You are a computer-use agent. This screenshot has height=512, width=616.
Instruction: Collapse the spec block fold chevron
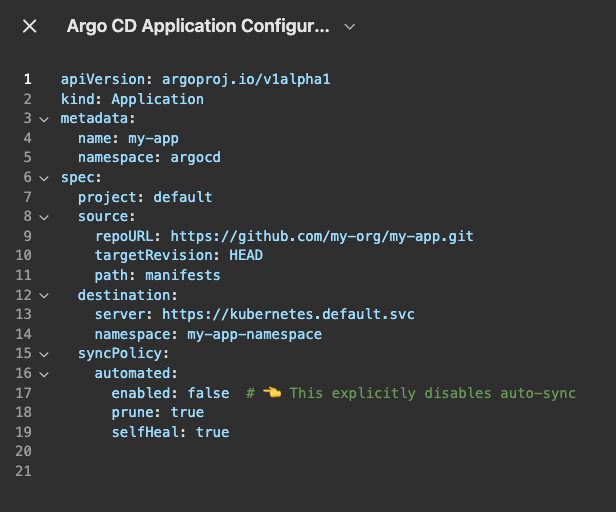pyautogui.click(x=43, y=177)
